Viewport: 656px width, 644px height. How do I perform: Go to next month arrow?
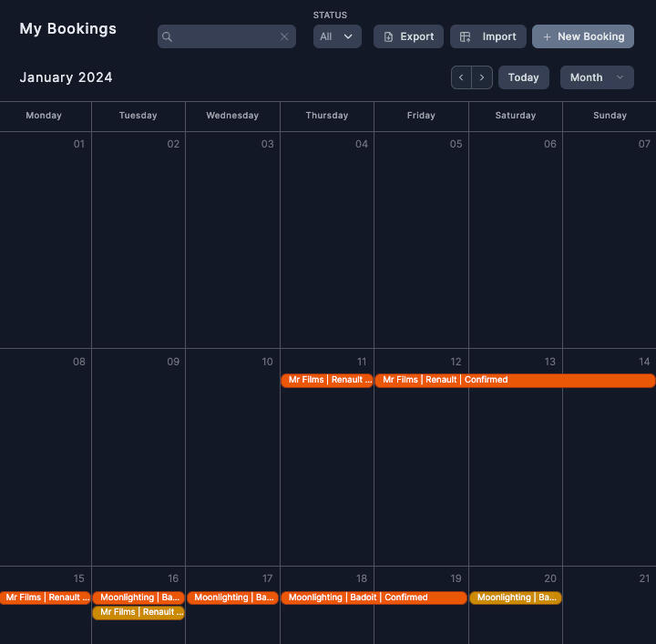coord(483,77)
